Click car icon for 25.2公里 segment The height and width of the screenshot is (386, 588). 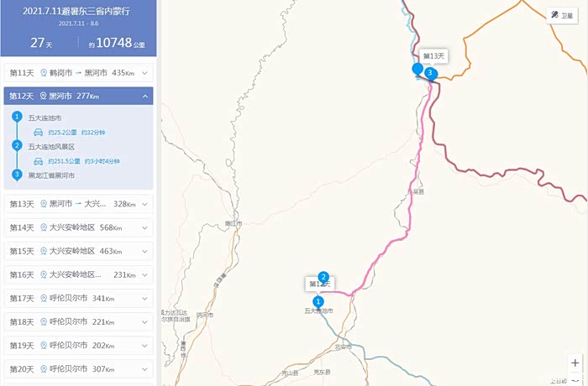[39, 133]
